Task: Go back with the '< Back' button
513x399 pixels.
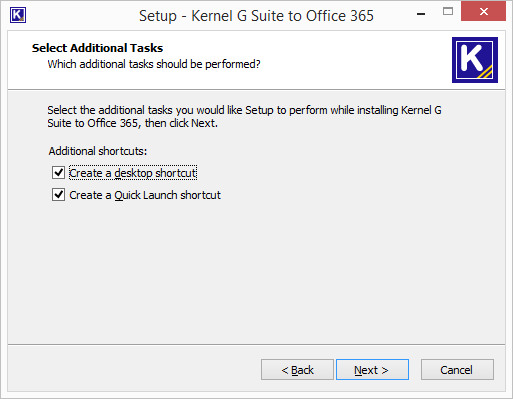Action: pos(297,370)
